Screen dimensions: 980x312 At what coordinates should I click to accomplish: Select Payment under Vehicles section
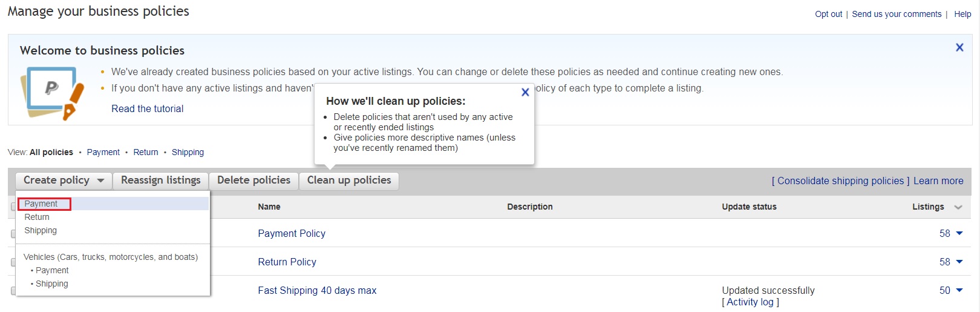point(52,270)
